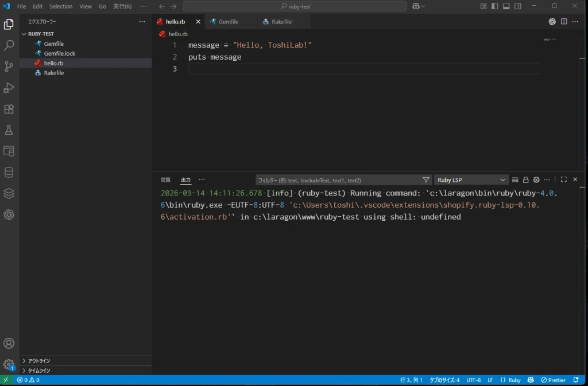
Task: Go forward with the right arrow
Action: 173,6
